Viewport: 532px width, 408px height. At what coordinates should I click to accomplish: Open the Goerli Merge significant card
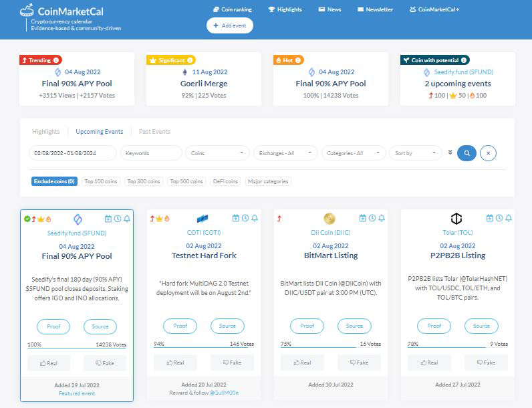tap(204, 79)
